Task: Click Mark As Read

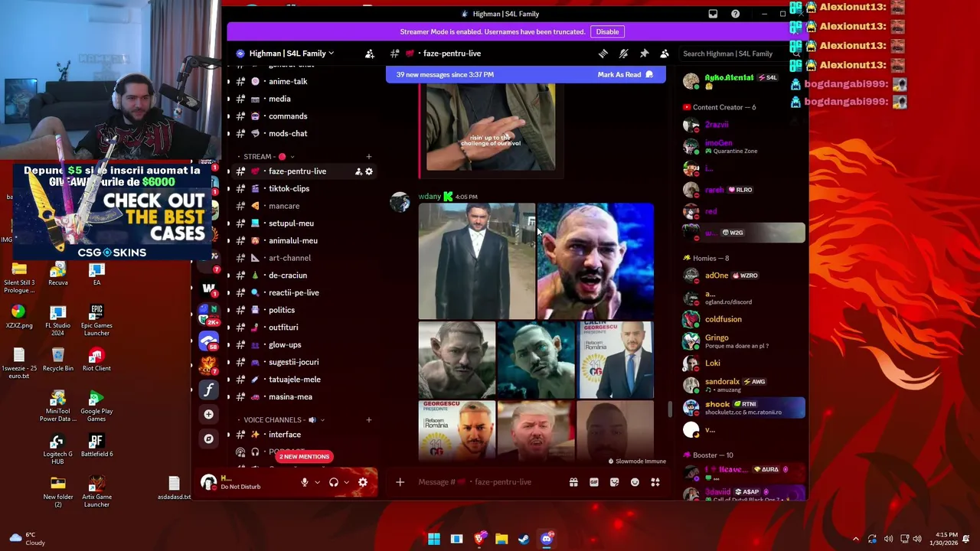Action: (625, 74)
